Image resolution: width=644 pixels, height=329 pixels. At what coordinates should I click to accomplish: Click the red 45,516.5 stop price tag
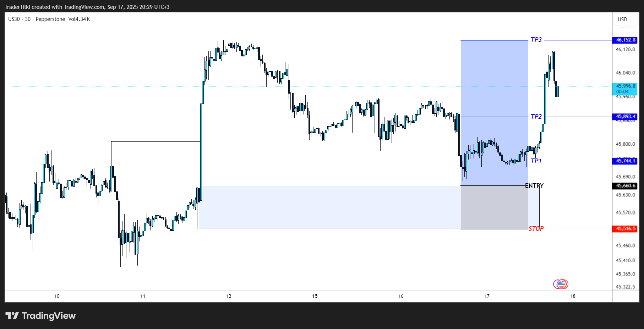coord(625,229)
